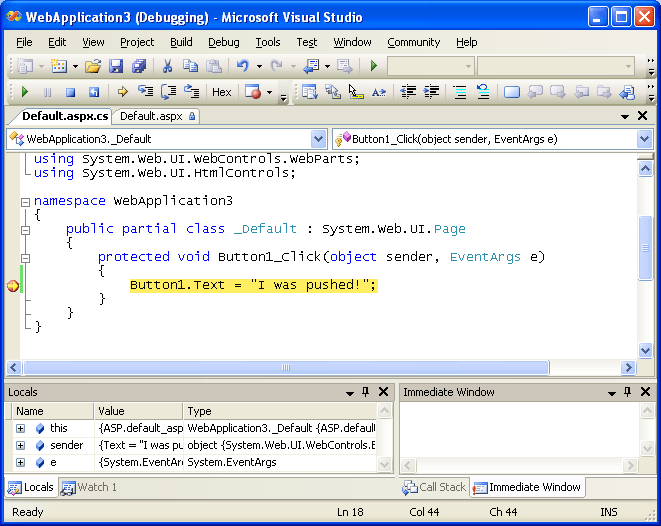Open the active files list dropdown arrow
The width and height of the screenshot is (661, 526).
tap(625, 116)
